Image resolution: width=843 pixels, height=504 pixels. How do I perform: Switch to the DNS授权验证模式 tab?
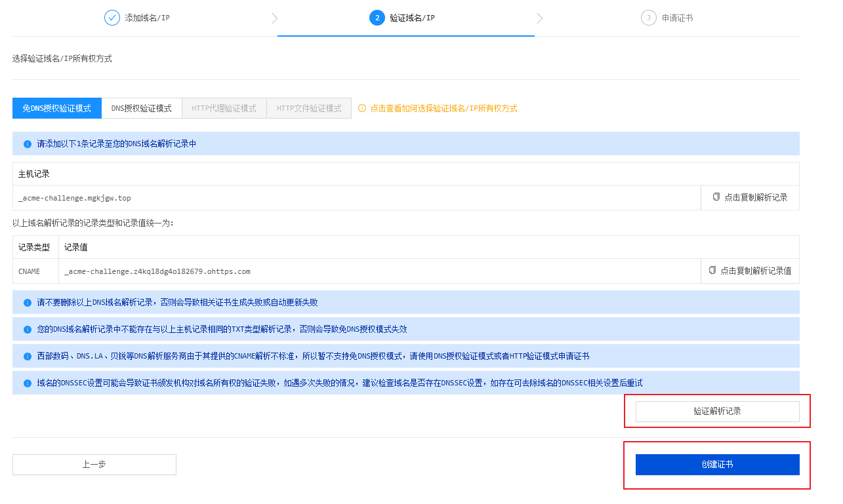point(141,108)
